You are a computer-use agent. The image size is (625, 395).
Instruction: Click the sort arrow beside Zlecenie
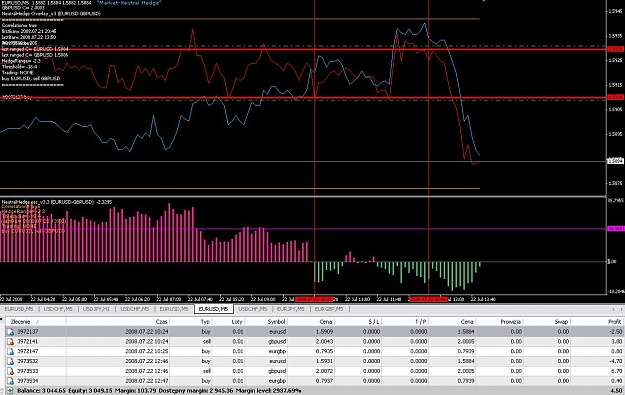37,322
